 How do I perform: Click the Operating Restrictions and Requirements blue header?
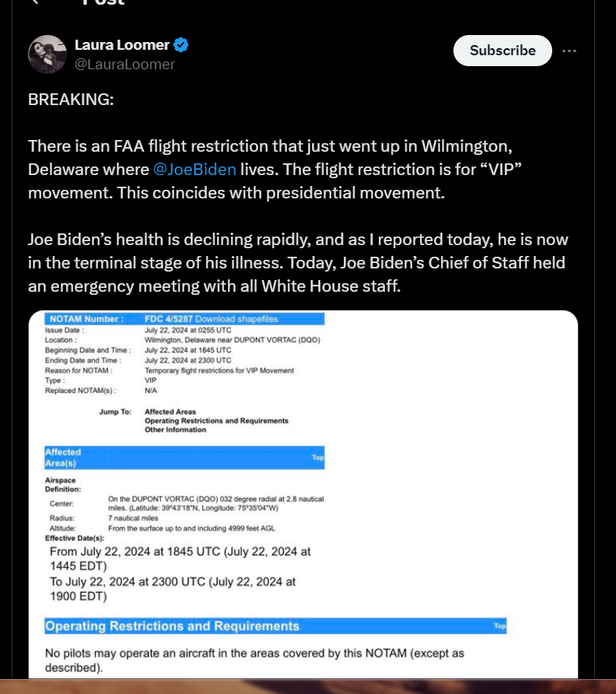(172, 626)
